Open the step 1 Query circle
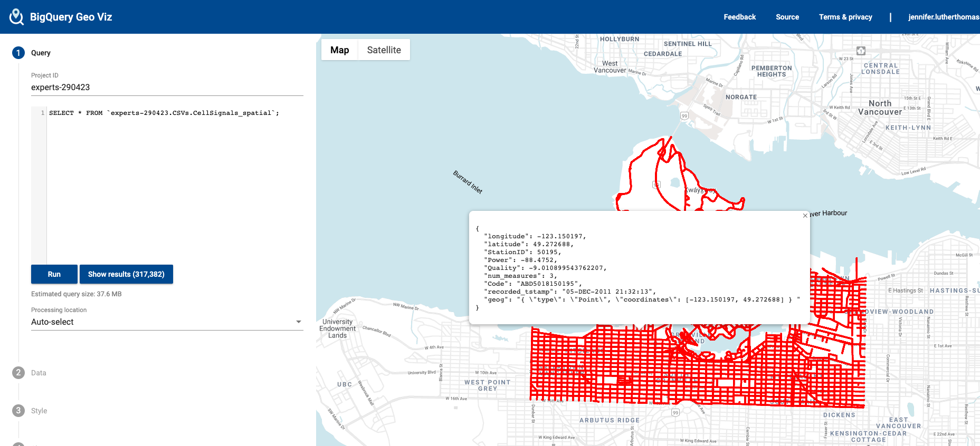The height and width of the screenshot is (446, 980). (18, 53)
